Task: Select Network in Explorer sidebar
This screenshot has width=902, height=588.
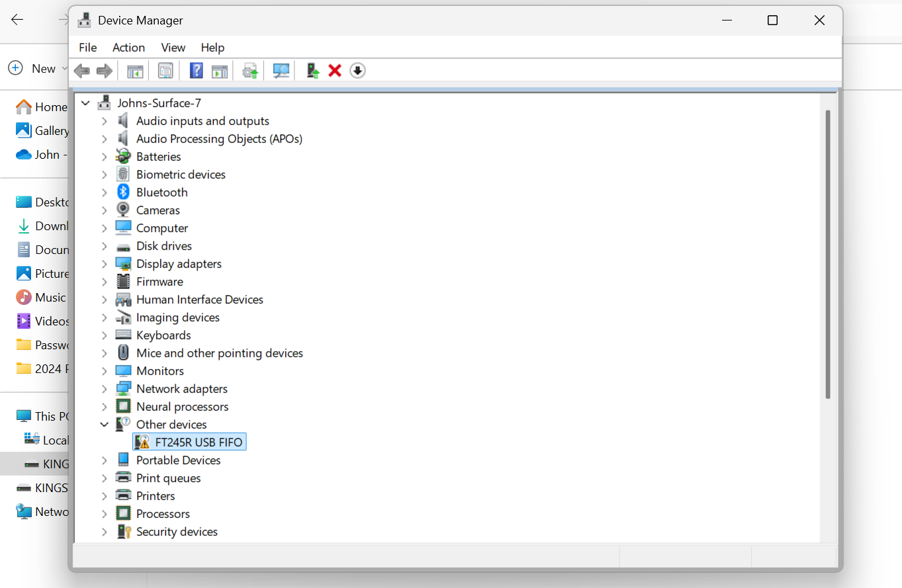Action: coord(42,512)
